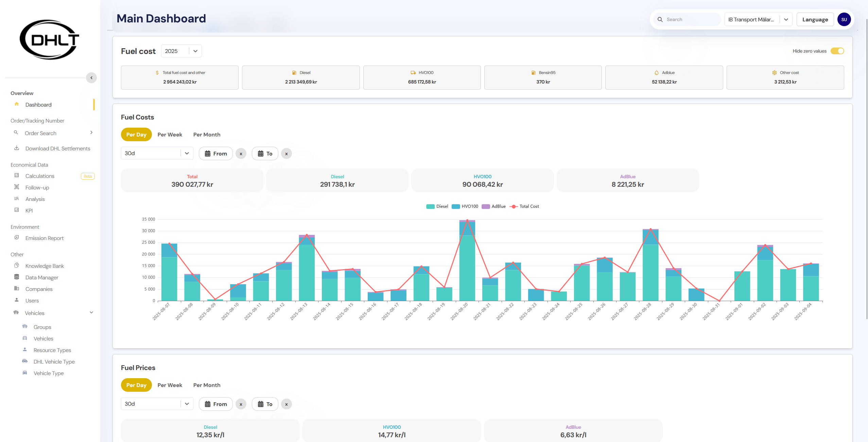The image size is (868, 442).
Task: Click the KPI chart icon
Action: [x=17, y=210]
